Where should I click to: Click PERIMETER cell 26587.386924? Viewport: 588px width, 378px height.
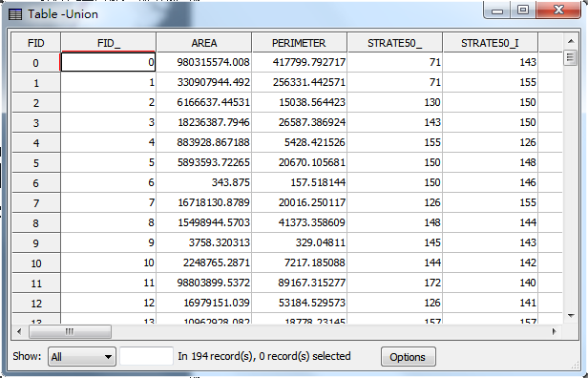point(299,122)
